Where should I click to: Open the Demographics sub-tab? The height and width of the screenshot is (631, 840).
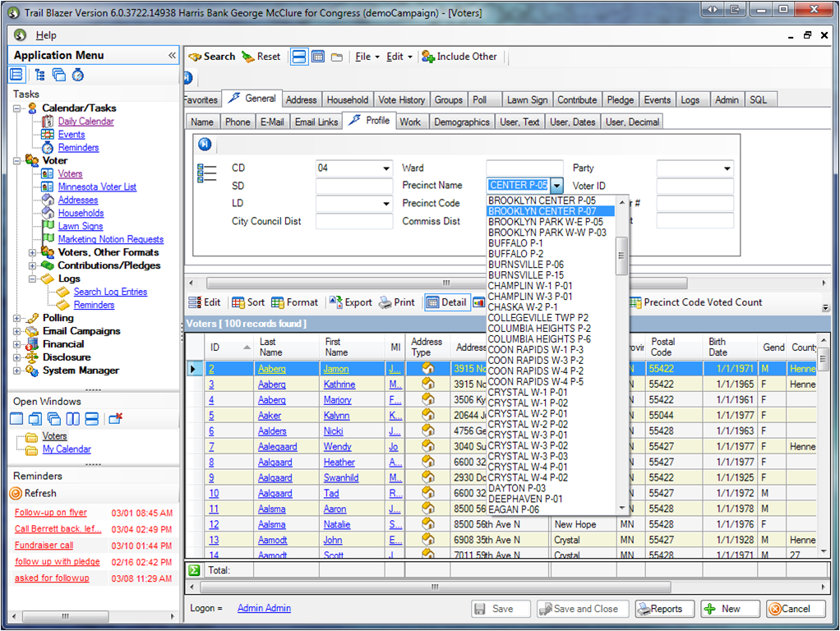coord(462,122)
